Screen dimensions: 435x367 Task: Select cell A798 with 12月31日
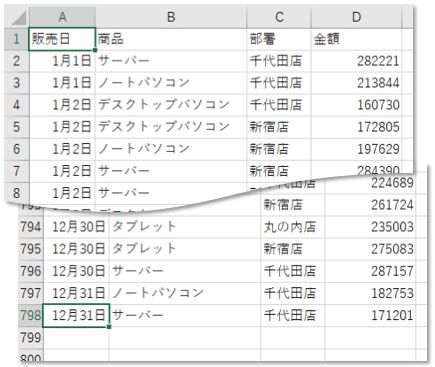click(x=76, y=315)
